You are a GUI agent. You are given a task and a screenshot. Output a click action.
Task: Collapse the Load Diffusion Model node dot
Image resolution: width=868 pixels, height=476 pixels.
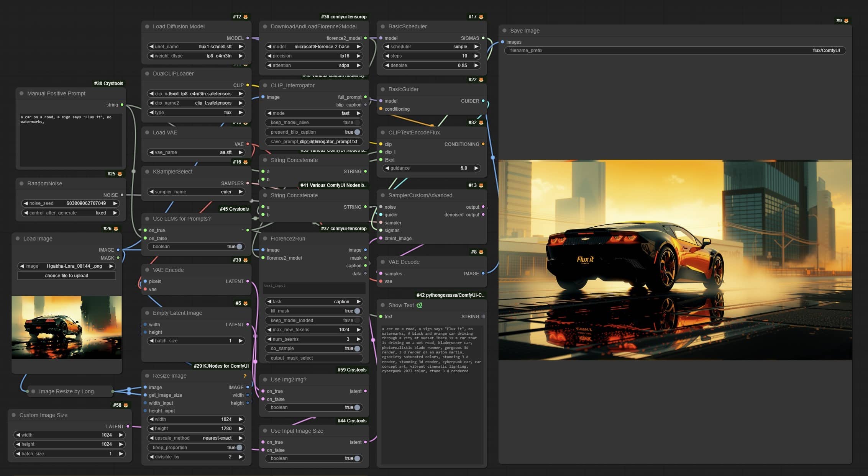point(147,26)
